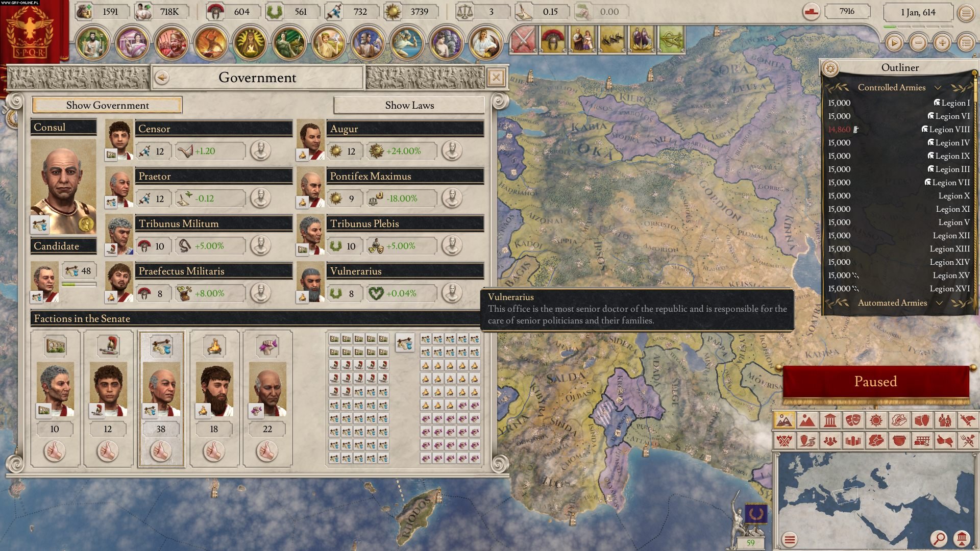The height and width of the screenshot is (551, 980).
Task: Open the main menu hamburger icon top-right
Action: (x=966, y=13)
